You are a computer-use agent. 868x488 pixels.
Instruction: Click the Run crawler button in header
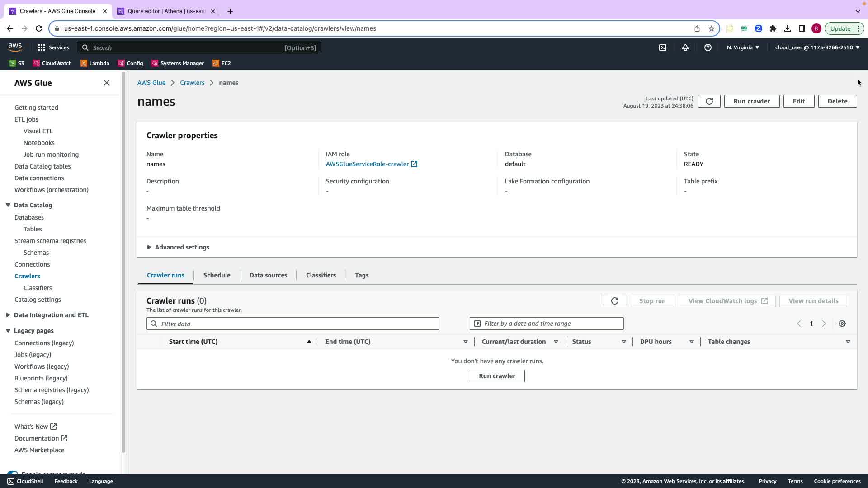751,101
